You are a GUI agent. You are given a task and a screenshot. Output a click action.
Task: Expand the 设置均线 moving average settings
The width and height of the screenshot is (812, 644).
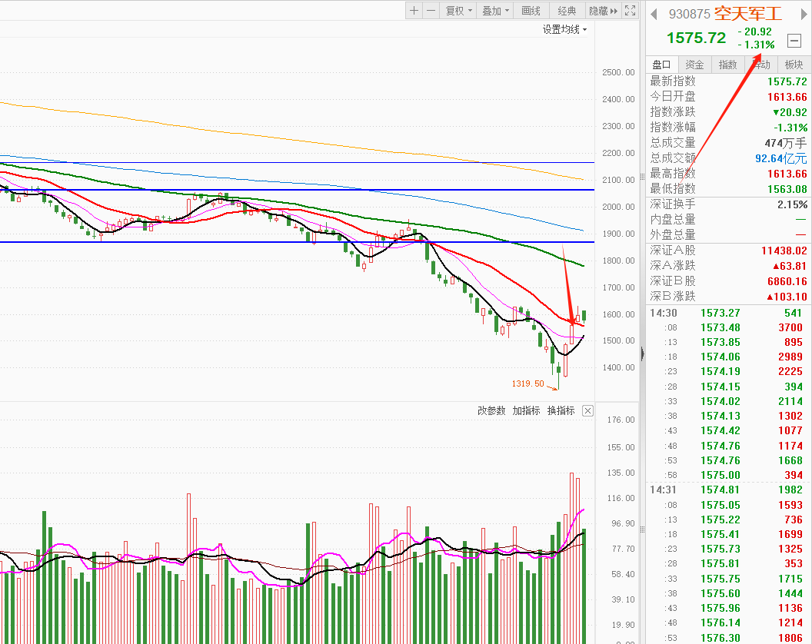[564, 30]
